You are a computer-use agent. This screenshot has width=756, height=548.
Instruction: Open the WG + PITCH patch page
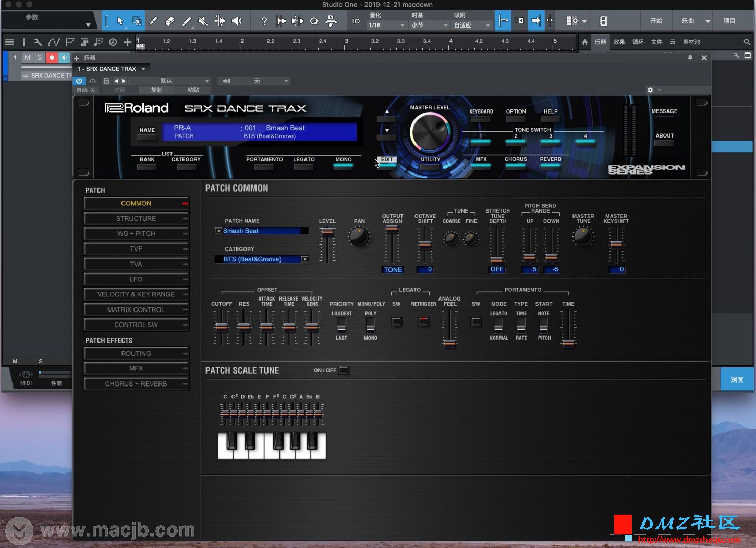(x=137, y=234)
